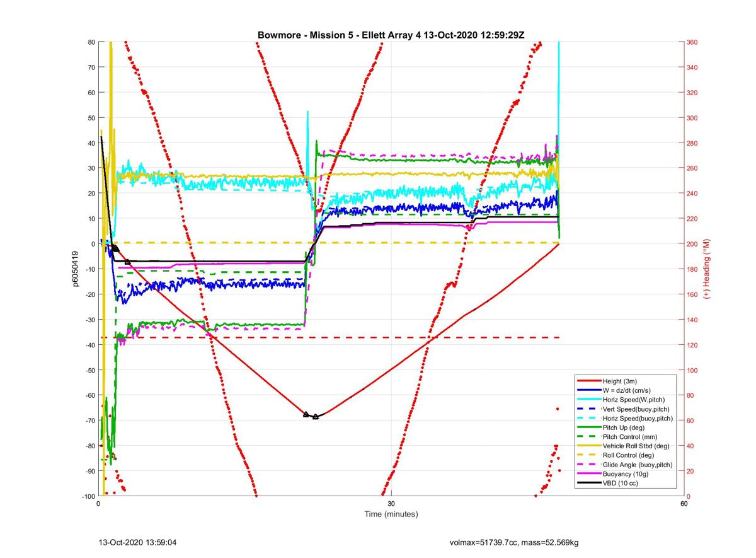Click the '200' tick on the heading axis
The image size is (756, 558).
693,244
